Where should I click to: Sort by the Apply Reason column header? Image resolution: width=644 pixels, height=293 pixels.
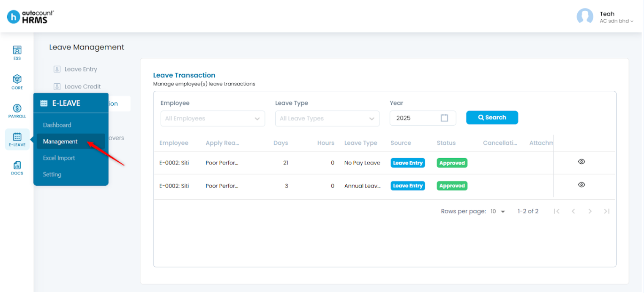pos(223,143)
